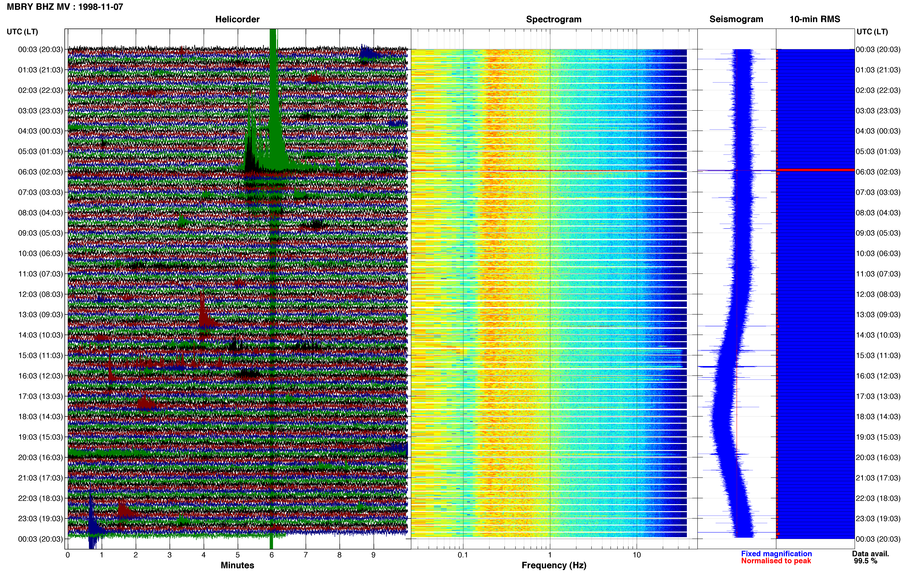
Task: Click the blue 'Fixed magnification' legend text
Action: click(777, 554)
